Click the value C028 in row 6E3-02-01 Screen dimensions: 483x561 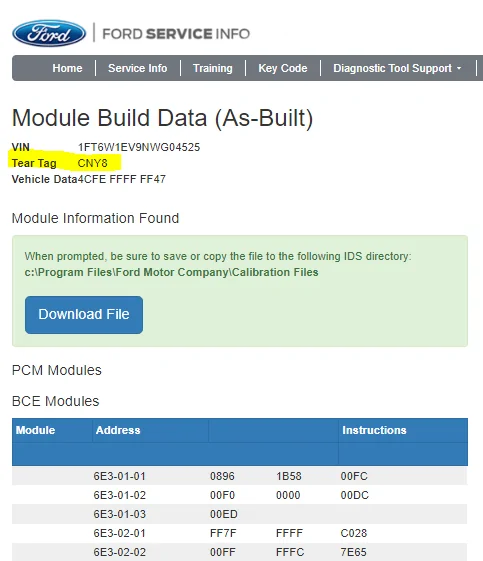[x=354, y=533]
